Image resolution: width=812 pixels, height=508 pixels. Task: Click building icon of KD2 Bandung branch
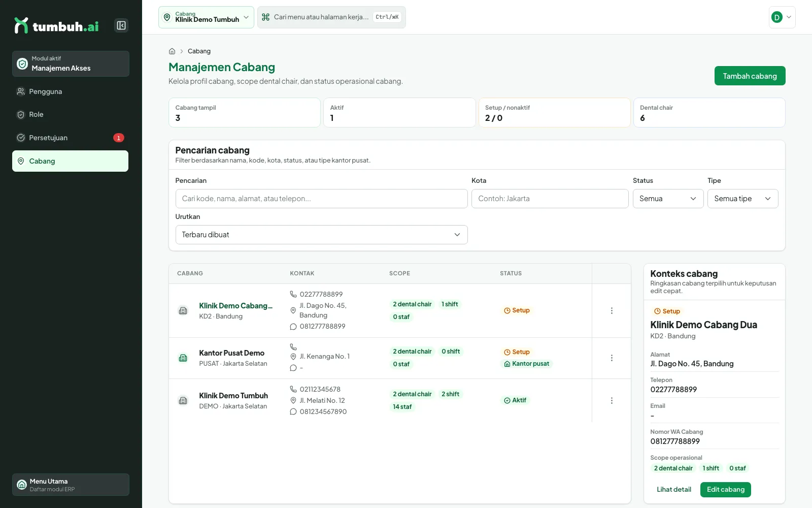coord(183,311)
